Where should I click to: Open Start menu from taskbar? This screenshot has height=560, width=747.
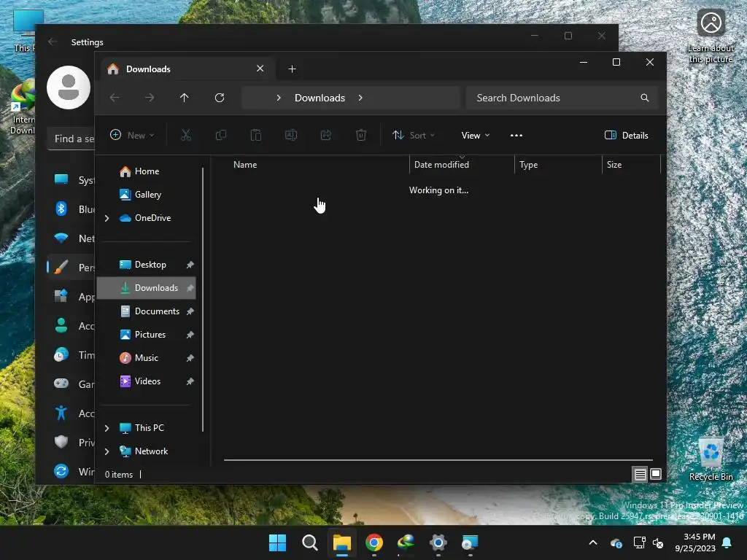tap(277, 542)
